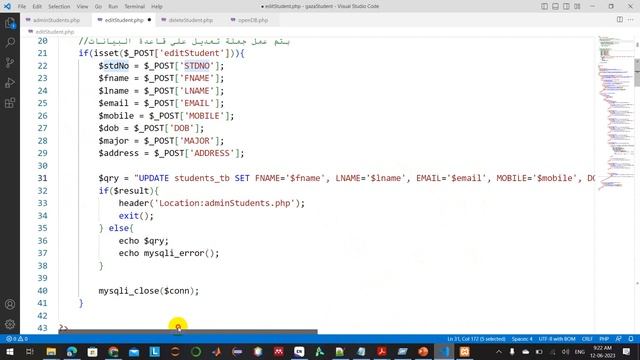
Task: Click the VS Code logo icon
Action: coord(7,6)
